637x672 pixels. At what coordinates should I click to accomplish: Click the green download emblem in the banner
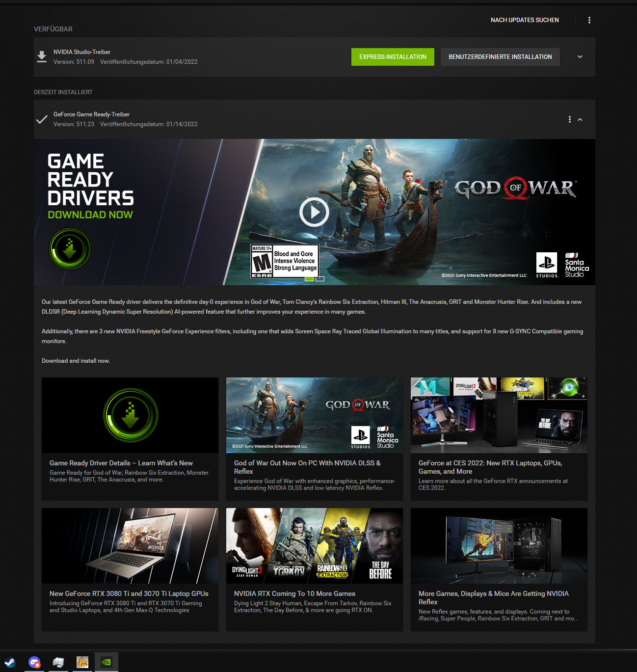[x=70, y=249]
